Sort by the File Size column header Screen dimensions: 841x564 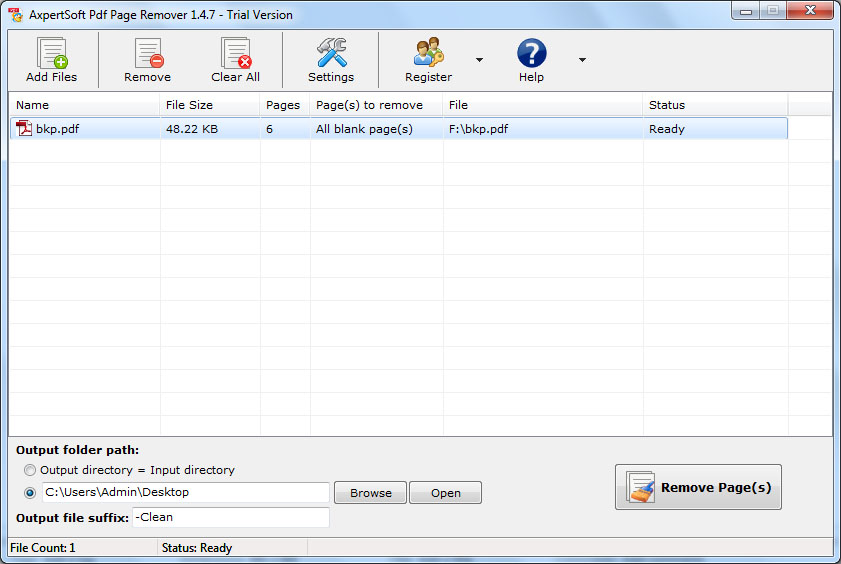tap(210, 105)
